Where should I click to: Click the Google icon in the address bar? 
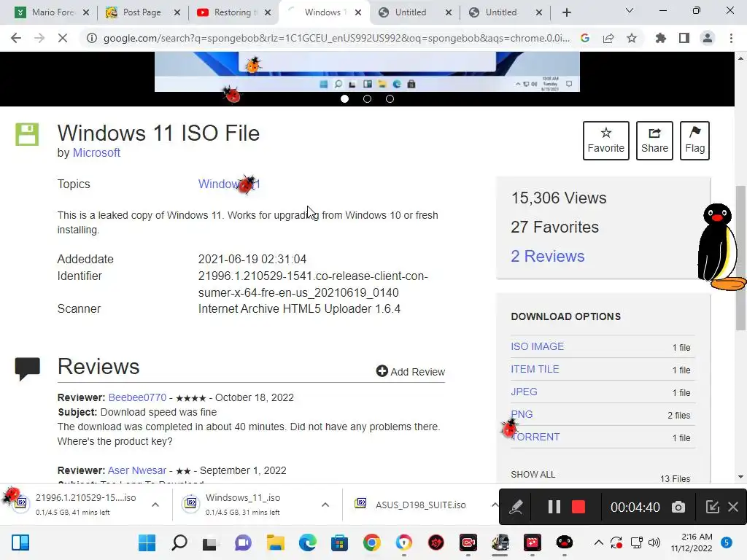(585, 38)
